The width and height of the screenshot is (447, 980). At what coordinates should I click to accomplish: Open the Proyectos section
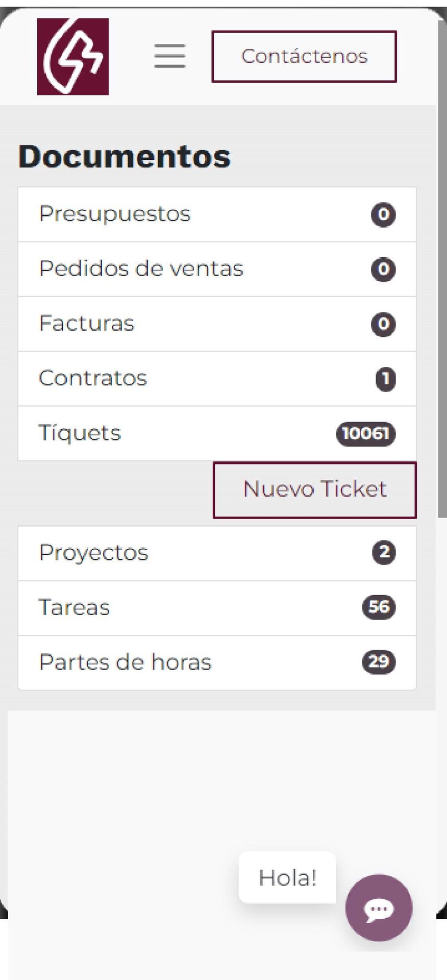(x=93, y=553)
